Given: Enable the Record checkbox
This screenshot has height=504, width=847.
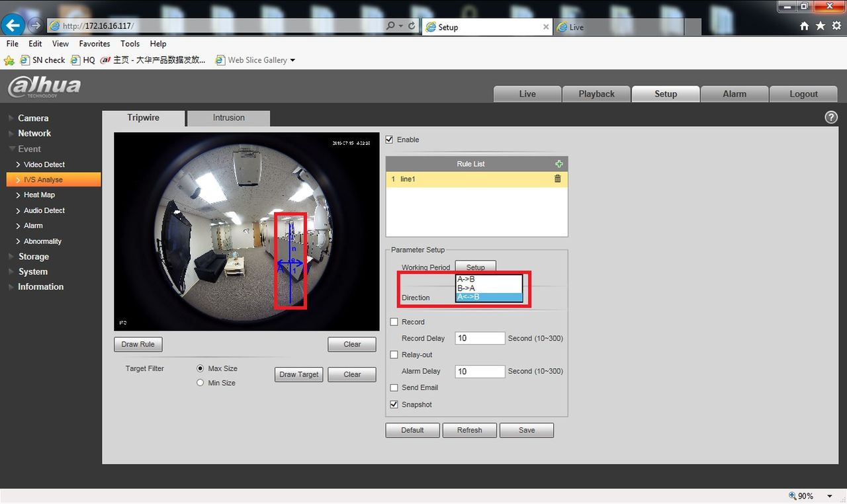Looking at the screenshot, I should click(394, 322).
